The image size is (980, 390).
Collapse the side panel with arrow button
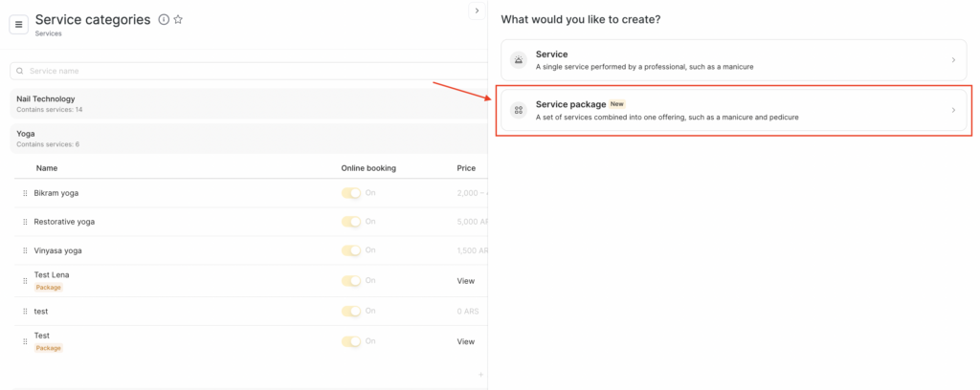point(477,11)
